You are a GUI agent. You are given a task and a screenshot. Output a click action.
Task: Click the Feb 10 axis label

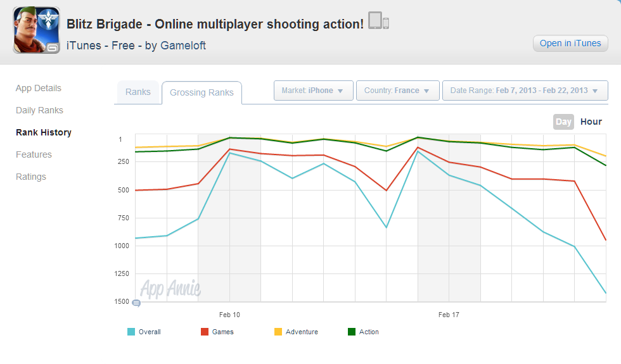pyautogui.click(x=229, y=315)
